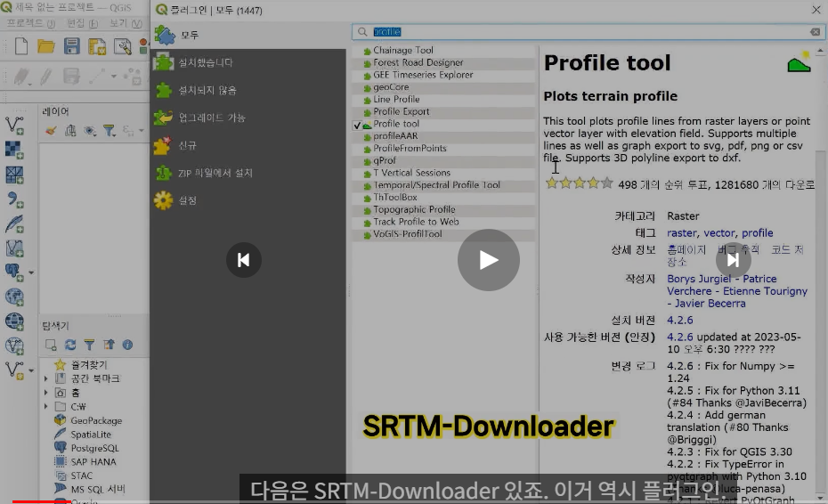Expand the 홈 tree node
The width and height of the screenshot is (828, 504).
coord(46,393)
